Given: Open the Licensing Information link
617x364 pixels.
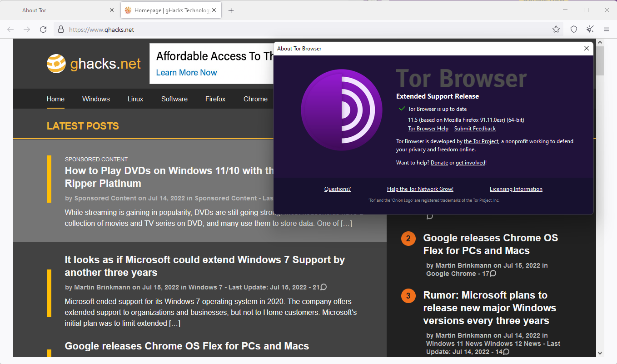Looking at the screenshot, I should [516, 189].
